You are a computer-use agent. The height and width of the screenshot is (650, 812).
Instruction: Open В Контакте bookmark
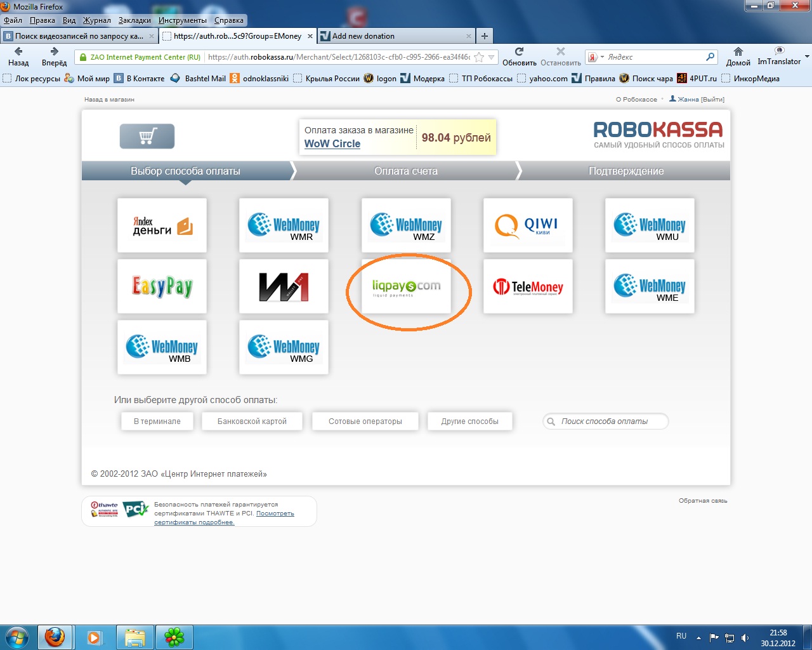[x=139, y=79]
